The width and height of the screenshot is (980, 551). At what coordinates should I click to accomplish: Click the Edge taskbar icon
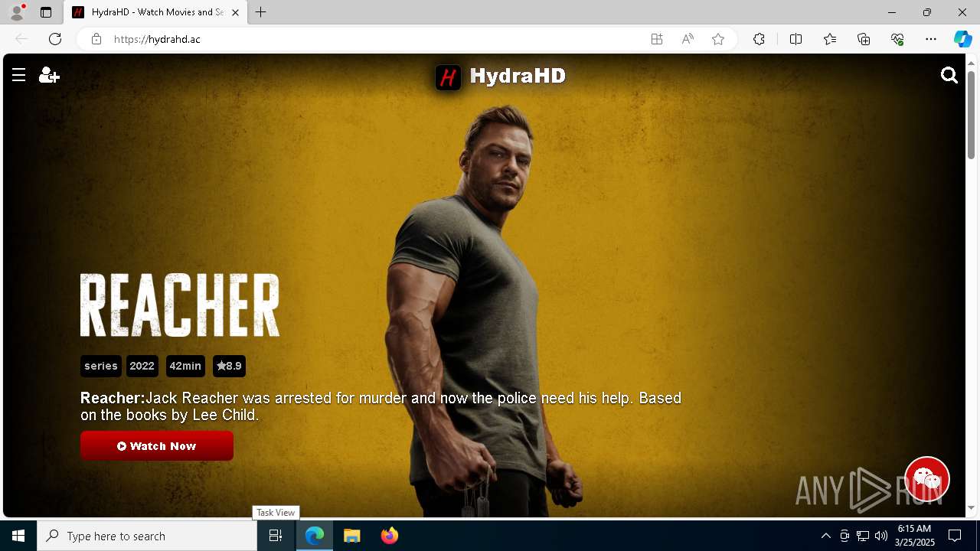315,536
